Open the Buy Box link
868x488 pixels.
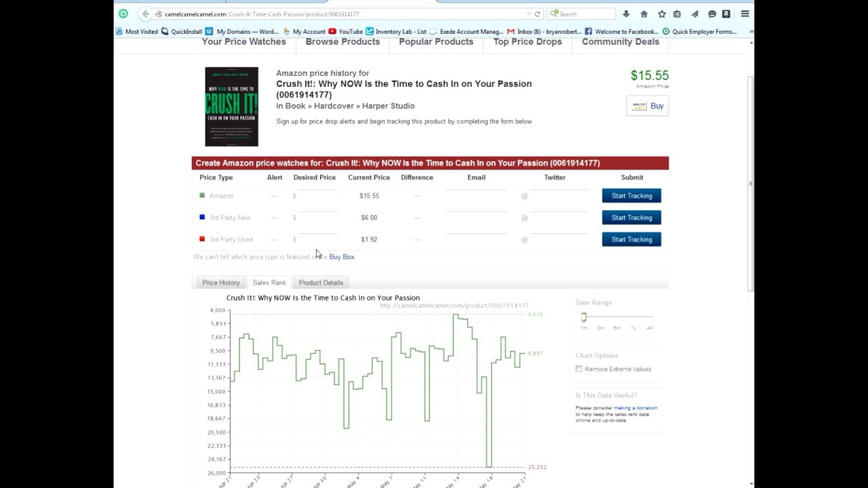[342, 257]
